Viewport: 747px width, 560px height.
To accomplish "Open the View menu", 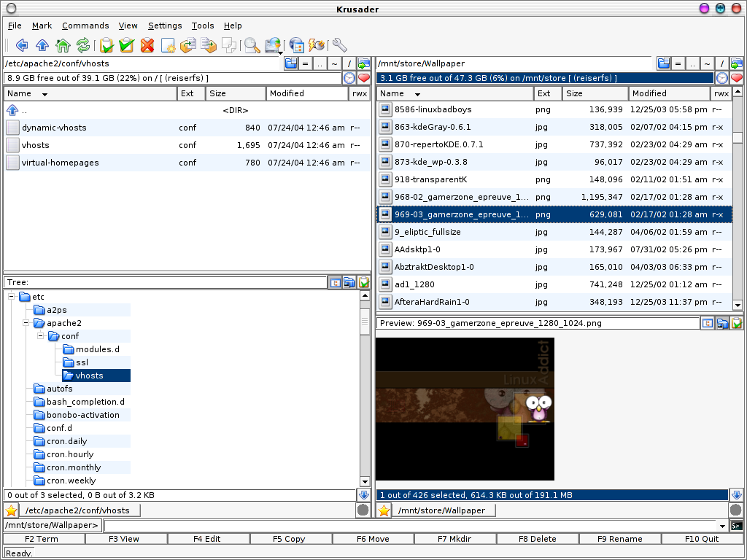I will (128, 26).
